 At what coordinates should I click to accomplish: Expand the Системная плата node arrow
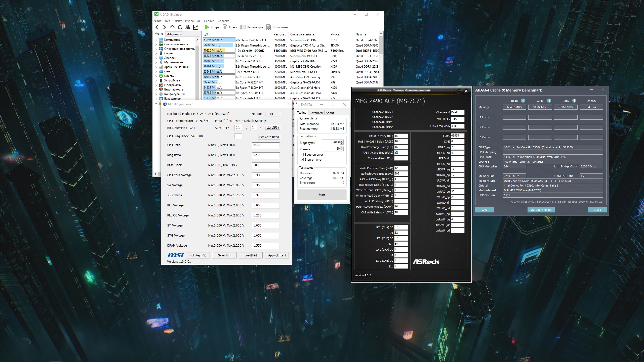(156, 44)
